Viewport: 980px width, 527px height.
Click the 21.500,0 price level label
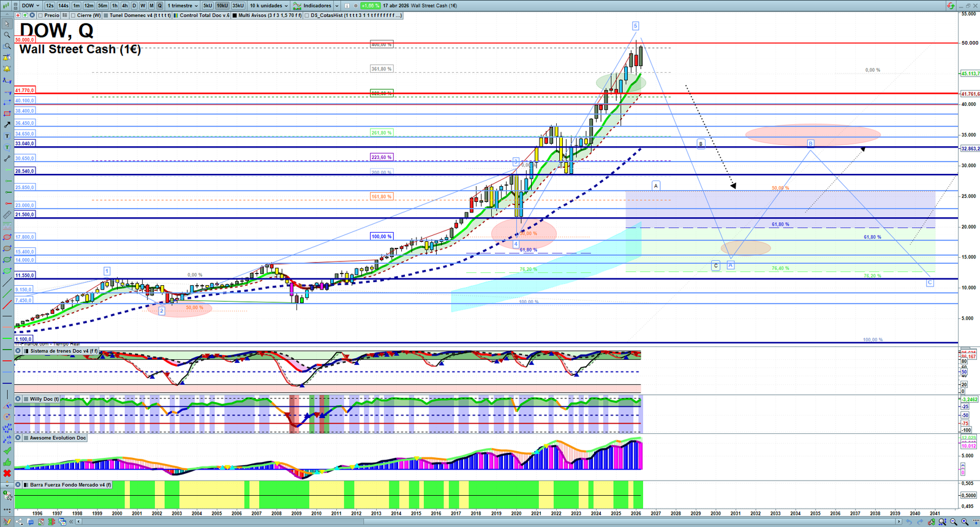click(24, 215)
